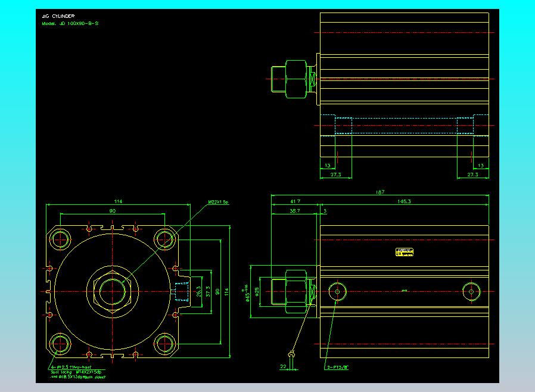Select the '187' overall length dimension
The height and width of the screenshot is (392, 535).
pyautogui.click(x=380, y=192)
